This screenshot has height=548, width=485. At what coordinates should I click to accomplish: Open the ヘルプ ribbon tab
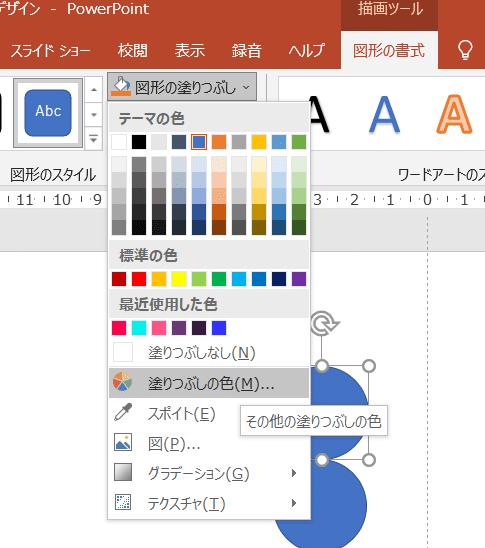coord(306,51)
